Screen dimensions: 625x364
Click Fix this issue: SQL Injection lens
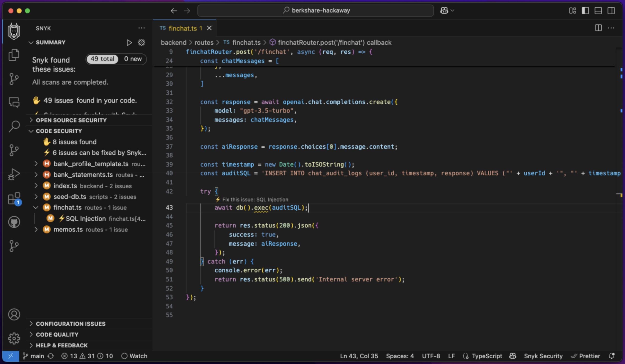click(252, 200)
